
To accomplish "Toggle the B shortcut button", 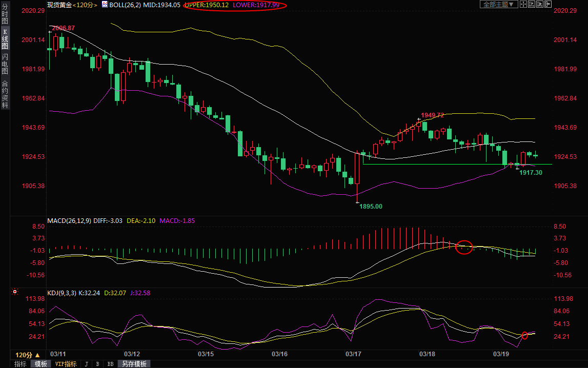I will (97, 364).
